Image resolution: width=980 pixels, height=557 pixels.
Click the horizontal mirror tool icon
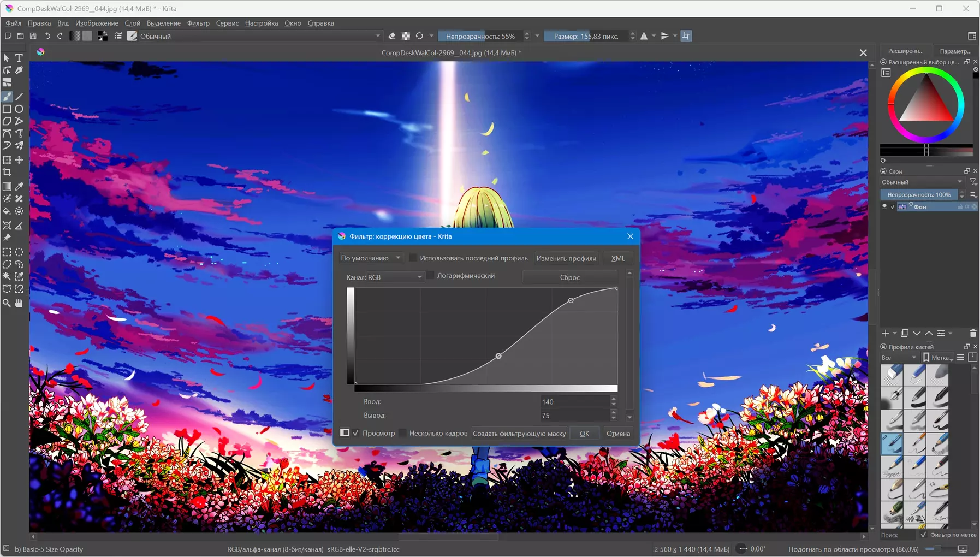click(x=644, y=36)
